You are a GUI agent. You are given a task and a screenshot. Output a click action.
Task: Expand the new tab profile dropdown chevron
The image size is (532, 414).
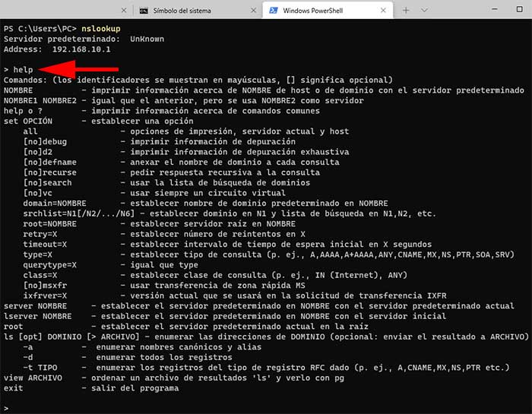426,11
